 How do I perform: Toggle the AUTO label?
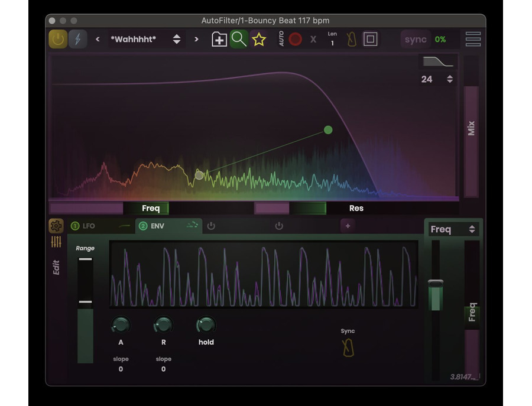point(281,38)
